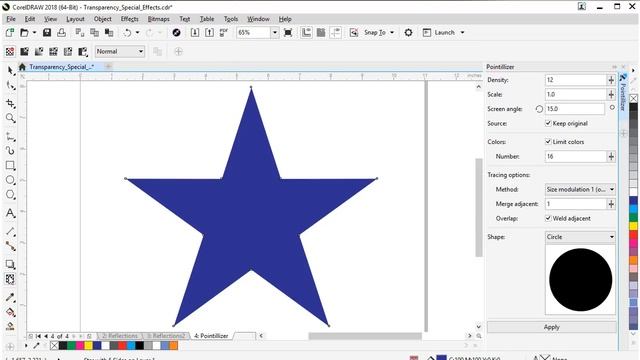Pick the yellow swatch in bottom palette
This screenshot has width=640, height=360.
[89, 346]
